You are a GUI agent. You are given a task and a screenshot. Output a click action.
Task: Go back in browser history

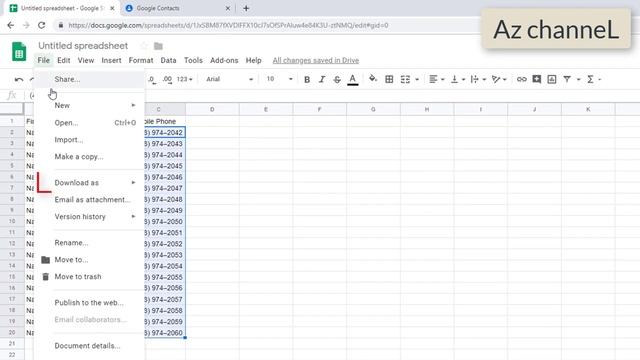point(11,25)
